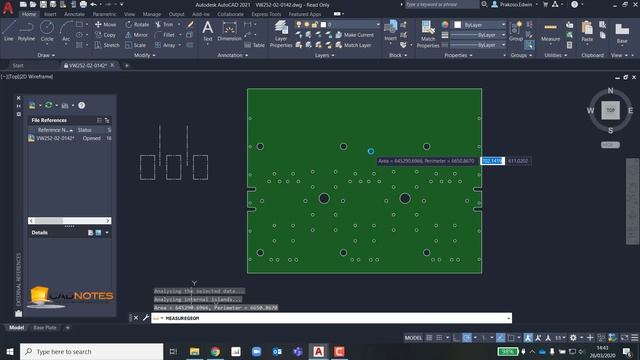This screenshot has width=640, height=360.
Task: Open the Insert ribbon tab
Action: coord(50,14)
